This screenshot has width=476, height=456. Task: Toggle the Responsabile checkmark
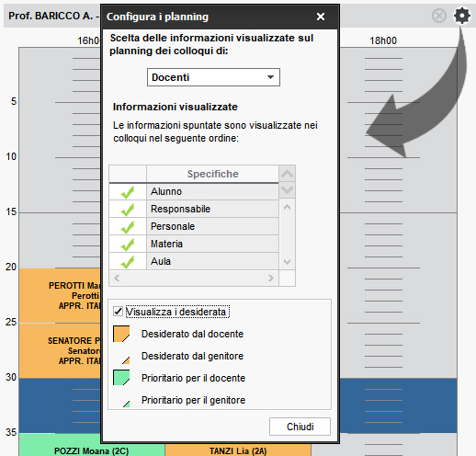coord(128,210)
